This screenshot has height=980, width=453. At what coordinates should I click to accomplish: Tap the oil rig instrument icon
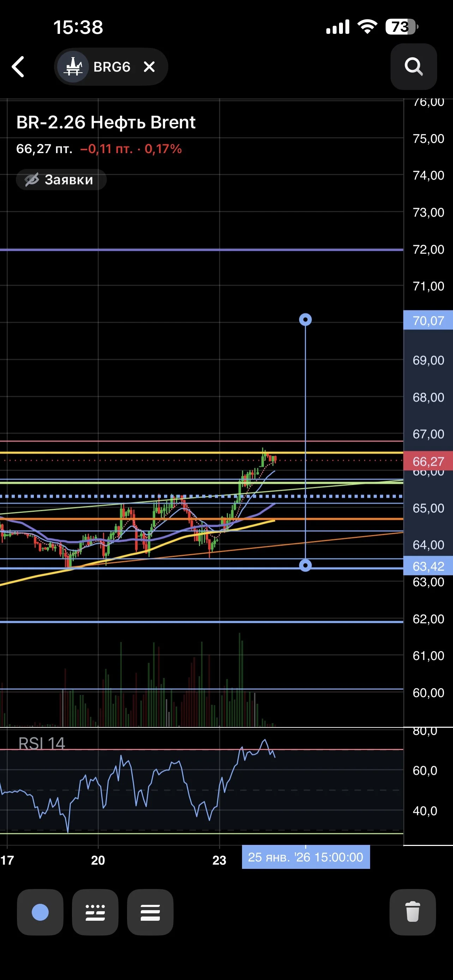73,67
